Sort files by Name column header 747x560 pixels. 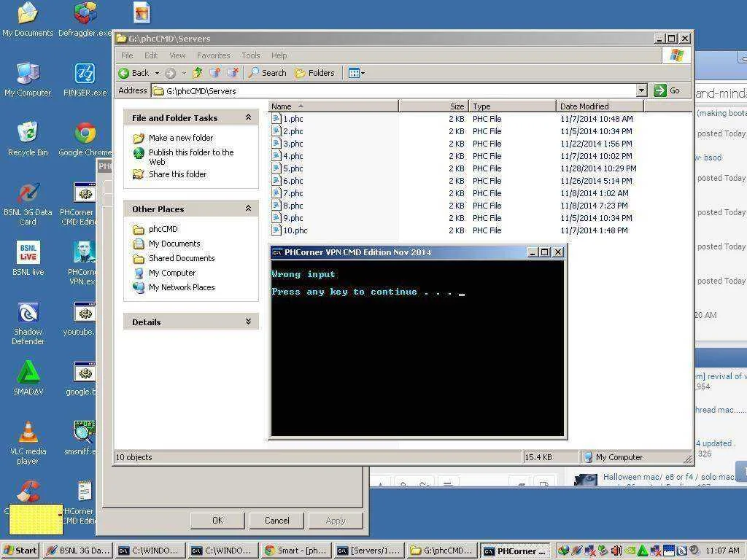pyautogui.click(x=333, y=106)
